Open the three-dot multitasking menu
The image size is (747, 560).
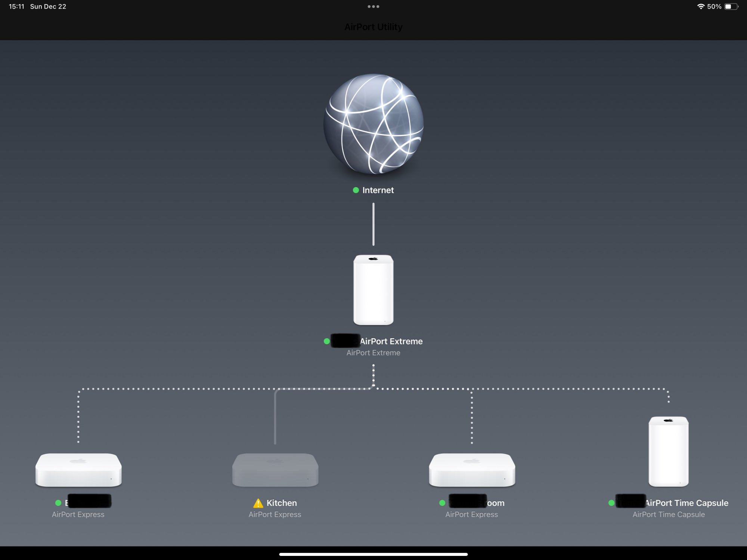373,6
